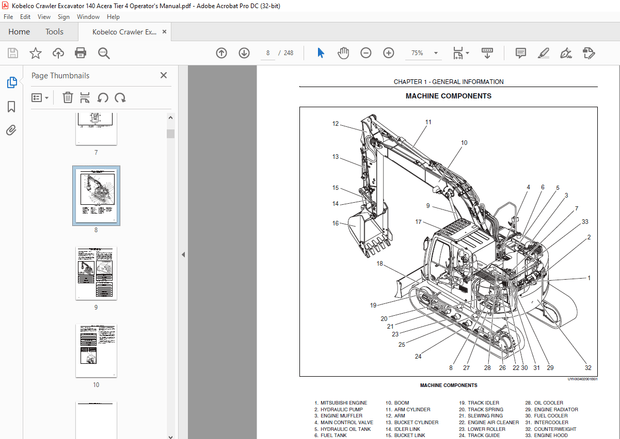This screenshot has width=620, height=439.
Task: Click the CHAPTER 1 - GENERAL INFORMATION header
Action: pyautogui.click(x=448, y=82)
